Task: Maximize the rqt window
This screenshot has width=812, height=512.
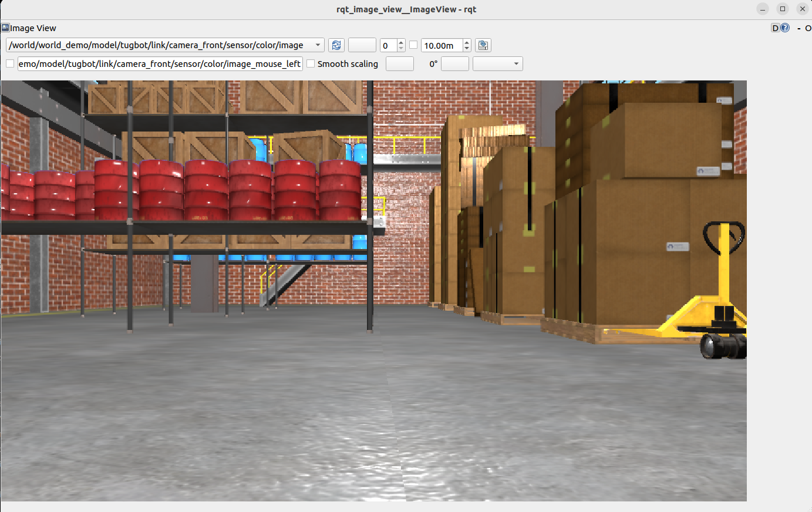Action: [782, 9]
